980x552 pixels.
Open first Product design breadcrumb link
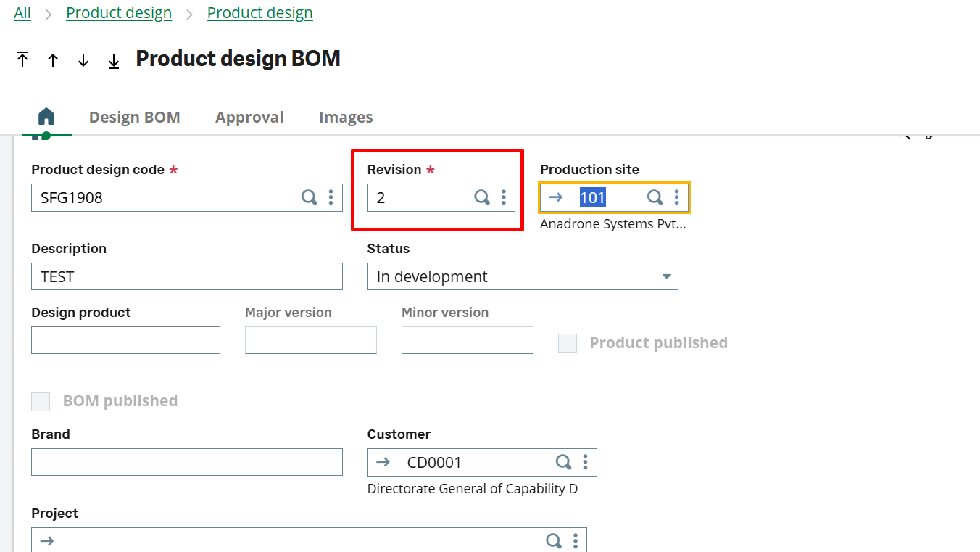point(119,13)
